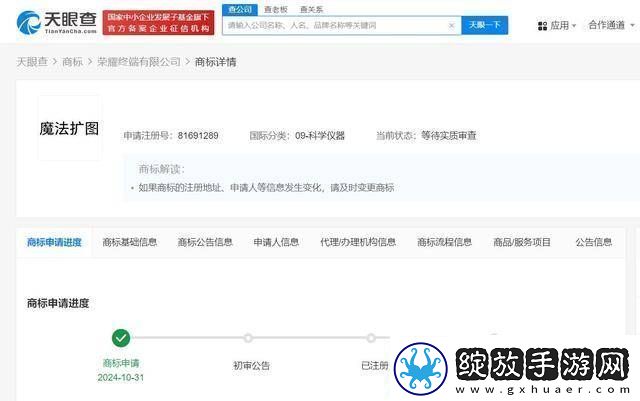Viewport: 640px width, 401px height.
Task: Click international class 09-科学仪器
Action: 320,136
